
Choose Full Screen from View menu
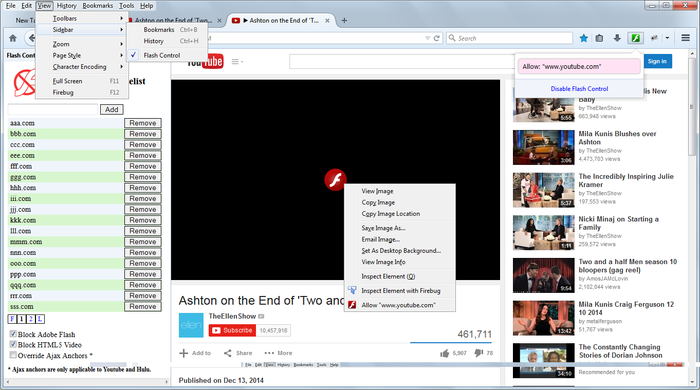coord(82,81)
